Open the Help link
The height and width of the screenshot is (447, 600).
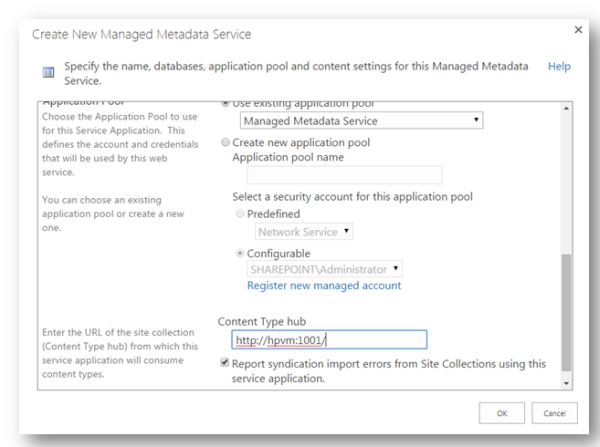click(x=559, y=65)
